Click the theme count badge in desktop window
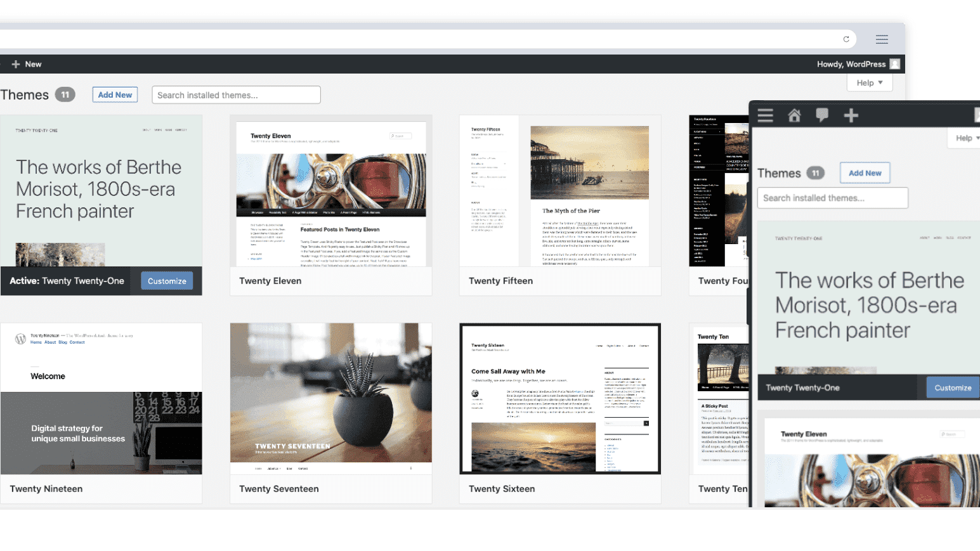The image size is (980, 551). (65, 94)
